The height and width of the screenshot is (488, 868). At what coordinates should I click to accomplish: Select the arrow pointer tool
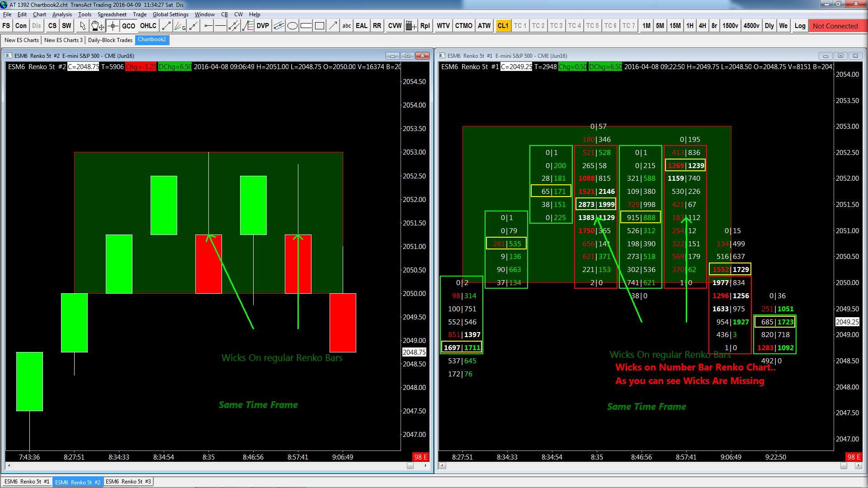82,26
